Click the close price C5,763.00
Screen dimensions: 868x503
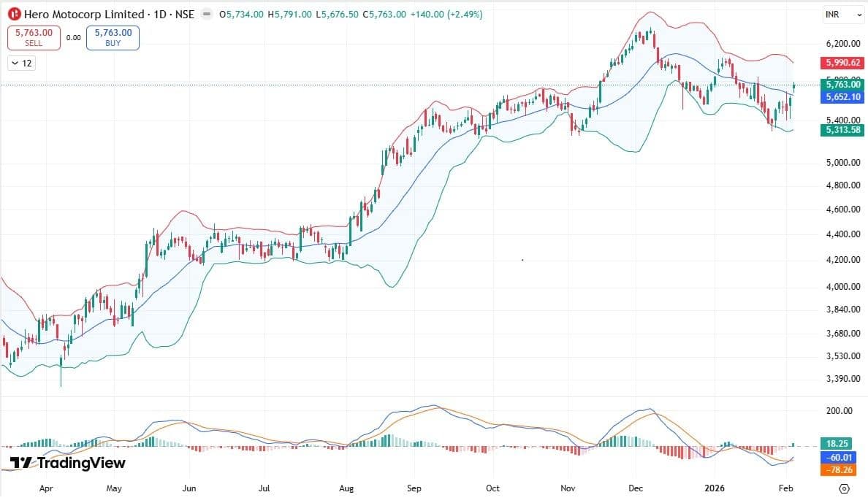(384, 15)
